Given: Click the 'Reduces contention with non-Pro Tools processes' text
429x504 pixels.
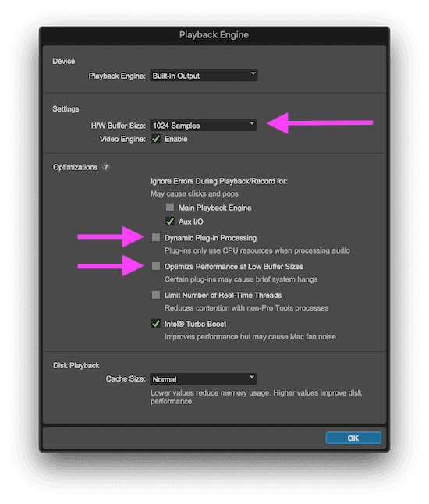Looking at the screenshot, I should point(246,308).
